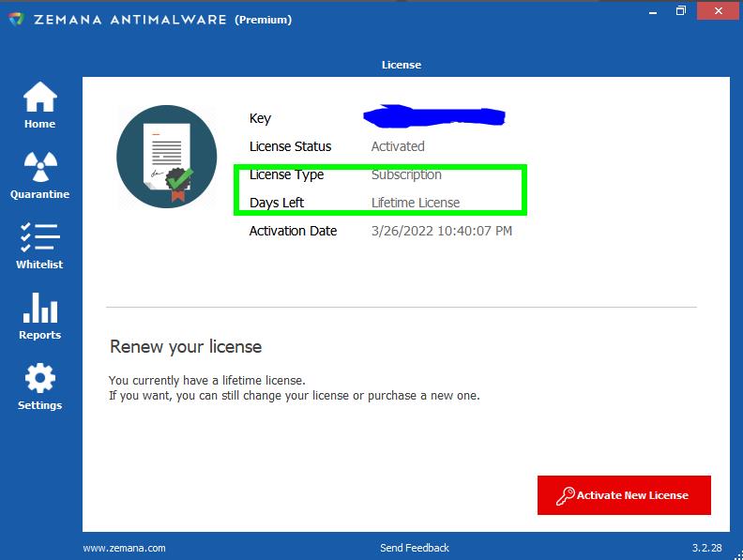Open the Whitelist section
The height and width of the screenshot is (560, 743).
[x=39, y=246]
